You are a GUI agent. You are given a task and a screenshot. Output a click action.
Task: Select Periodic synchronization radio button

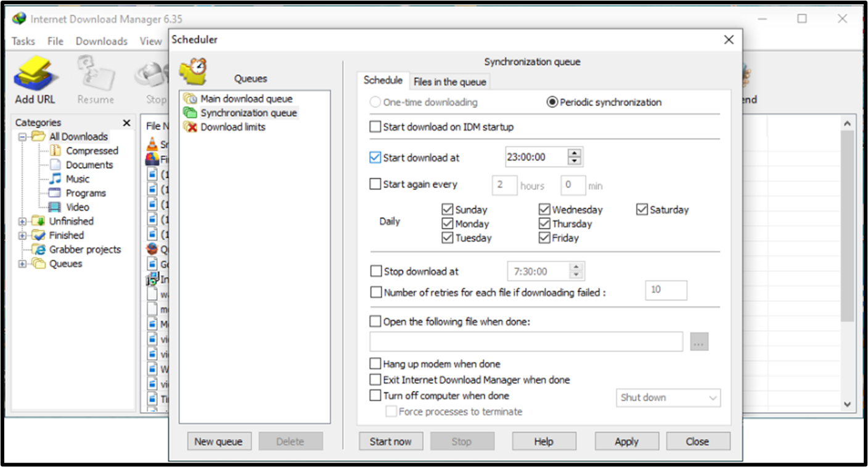click(x=552, y=102)
